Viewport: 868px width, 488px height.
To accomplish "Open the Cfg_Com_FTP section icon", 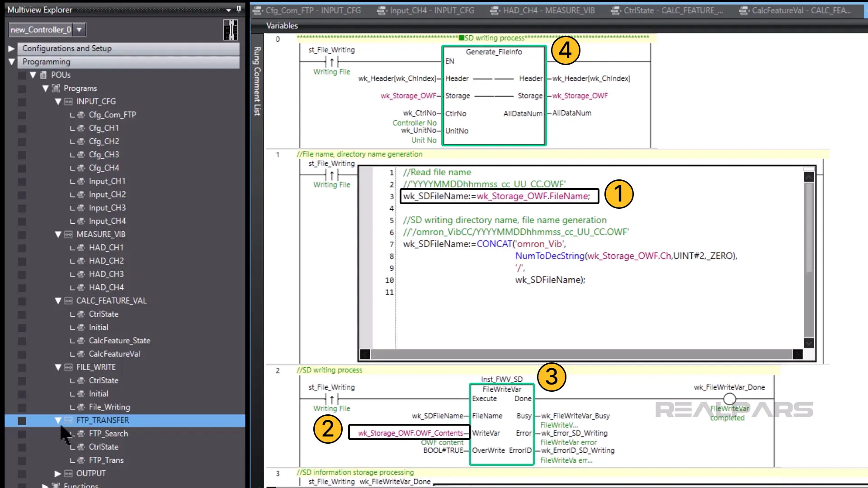I will click(81, 115).
